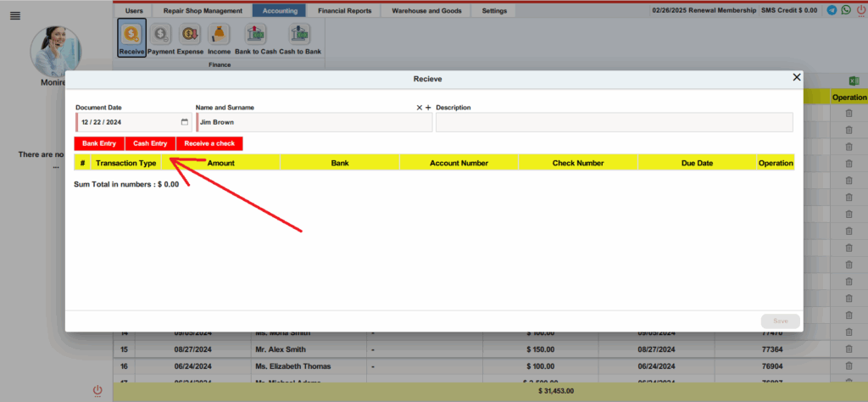Click the Bank Entry button

99,143
